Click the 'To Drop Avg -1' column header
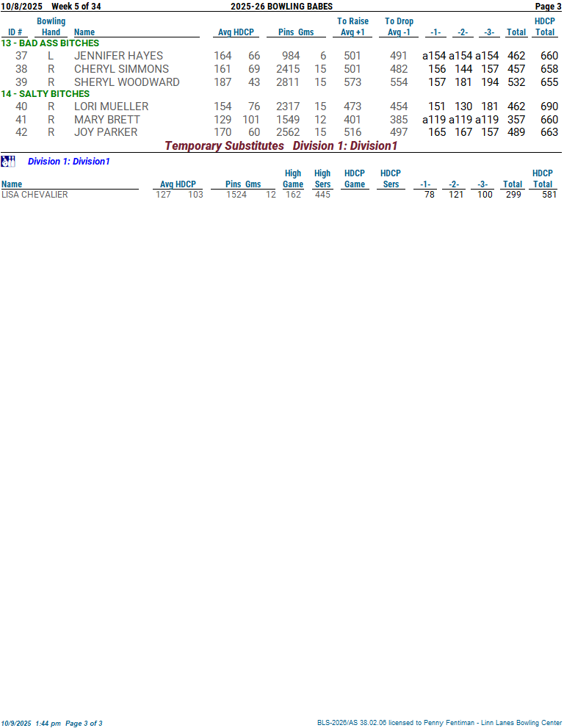 pyautogui.click(x=399, y=26)
